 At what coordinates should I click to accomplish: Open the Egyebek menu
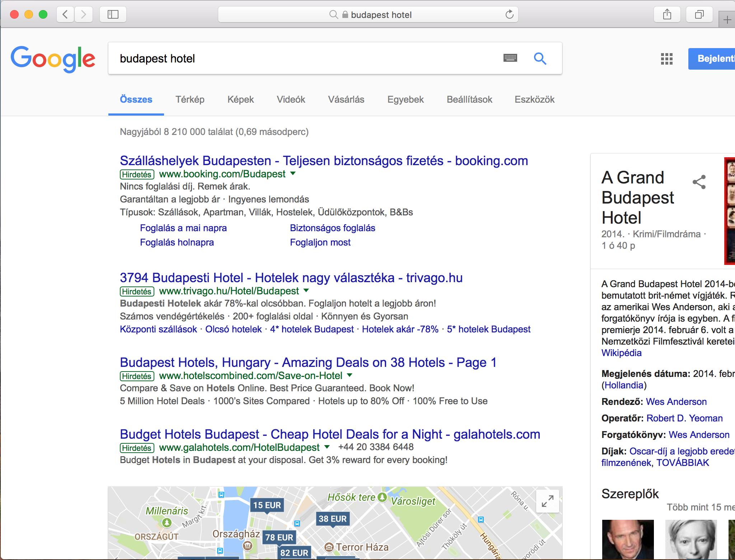point(406,99)
